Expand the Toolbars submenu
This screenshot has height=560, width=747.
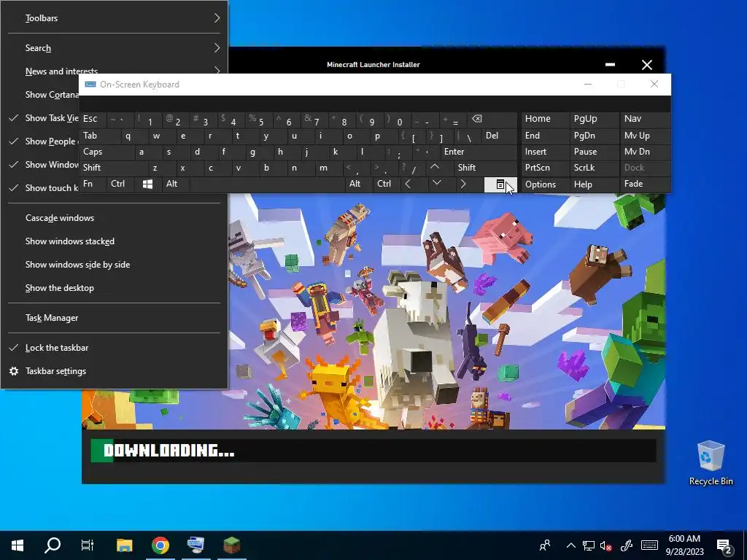tap(115, 18)
